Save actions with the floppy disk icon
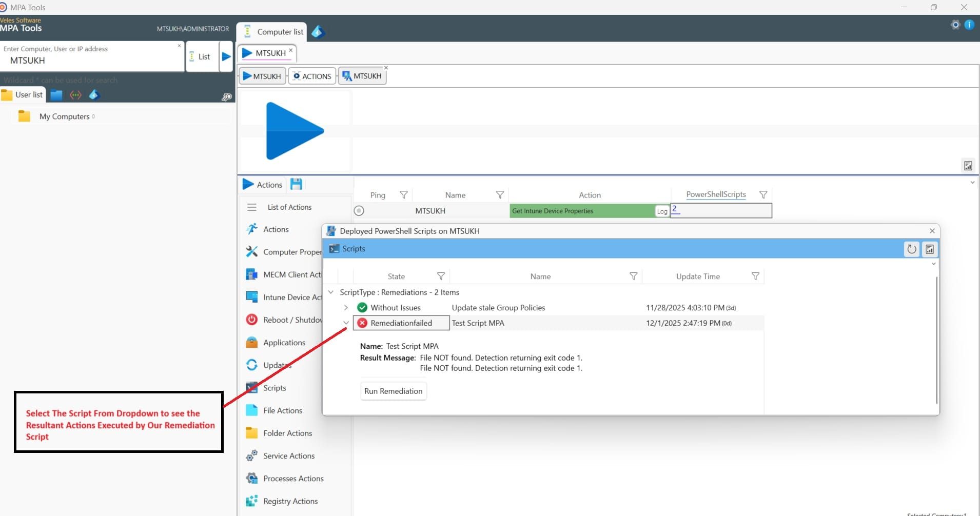980x516 pixels. [x=296, y=184]
